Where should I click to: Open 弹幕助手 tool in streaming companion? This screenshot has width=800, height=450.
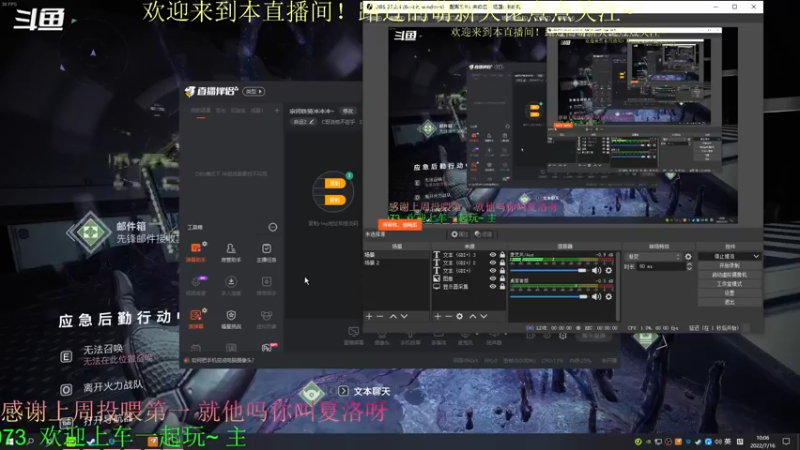click(196, 252)
